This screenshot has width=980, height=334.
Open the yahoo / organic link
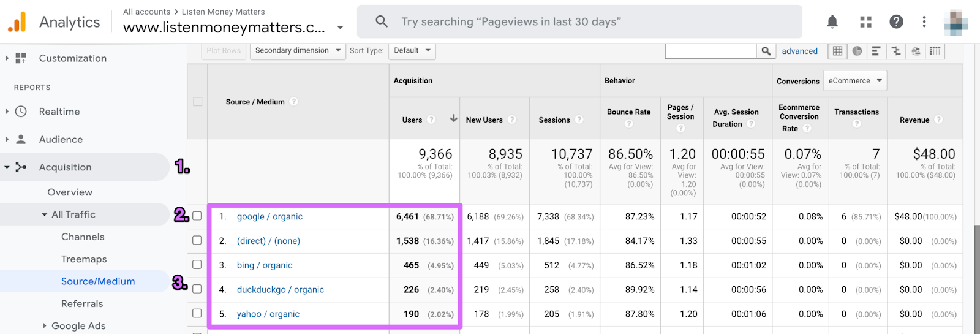click(x=268, y=314)
